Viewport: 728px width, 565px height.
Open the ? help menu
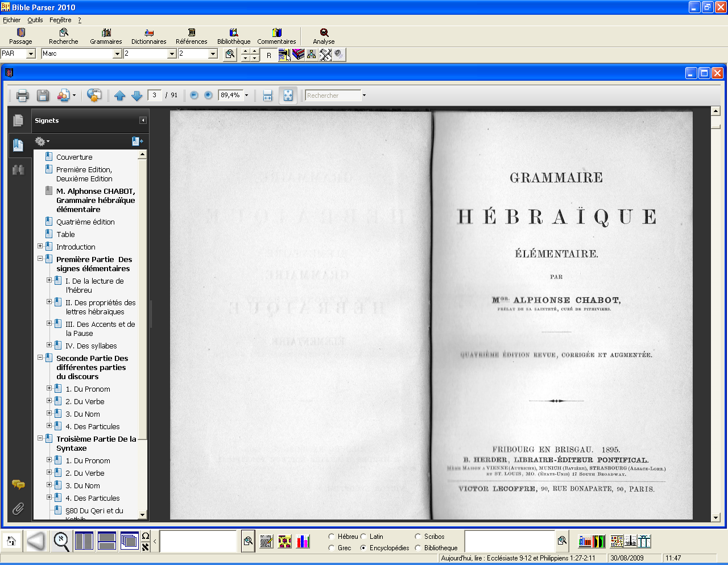tap(80, 20)
